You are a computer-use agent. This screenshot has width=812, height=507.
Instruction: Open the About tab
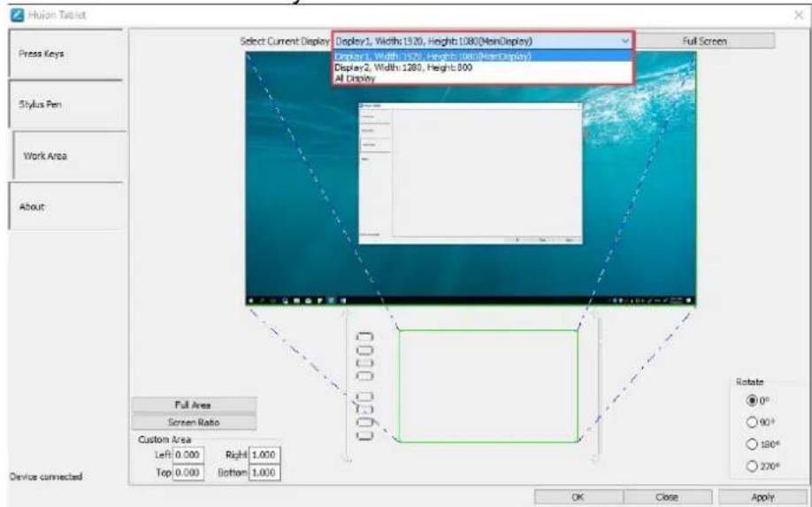point(65,206)
